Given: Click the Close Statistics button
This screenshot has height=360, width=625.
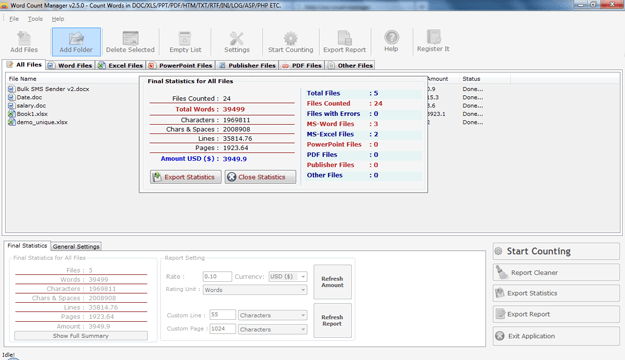Looking at the screenshot, I should pyautogui.click(x=260, y=177).
